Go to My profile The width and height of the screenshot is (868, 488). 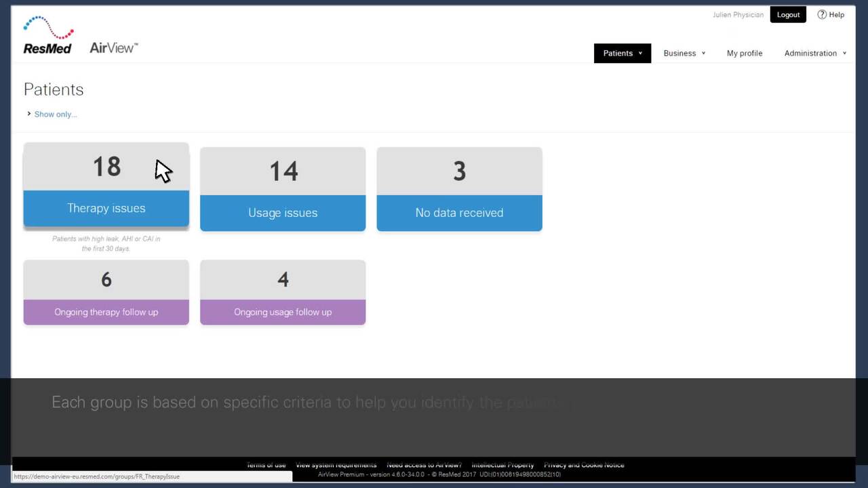pos(744,53)
